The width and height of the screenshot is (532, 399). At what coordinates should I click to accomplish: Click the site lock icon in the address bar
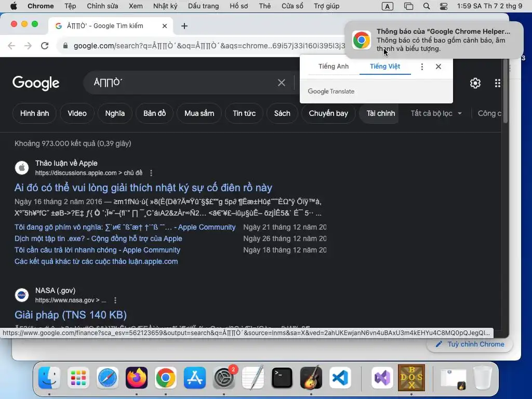click(65, 46)
